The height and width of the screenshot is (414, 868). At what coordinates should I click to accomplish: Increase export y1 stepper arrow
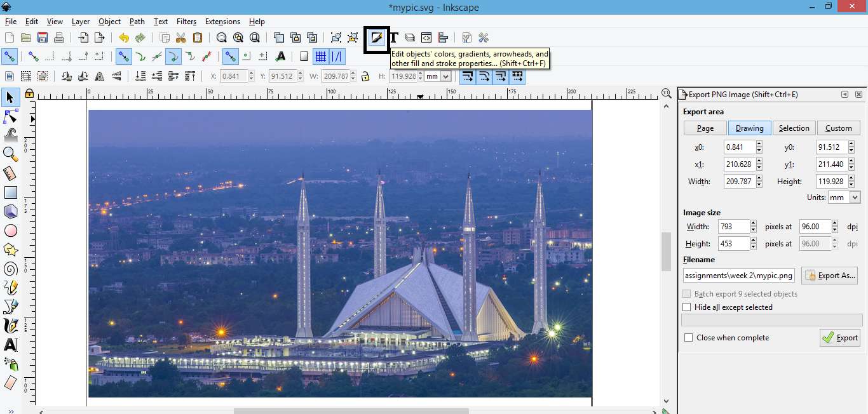tap(851, 162)
